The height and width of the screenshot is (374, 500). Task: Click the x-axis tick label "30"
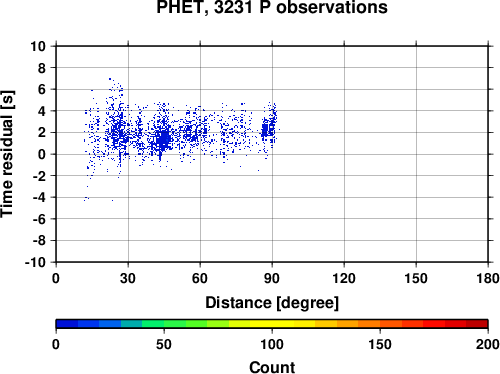[128, 278]
